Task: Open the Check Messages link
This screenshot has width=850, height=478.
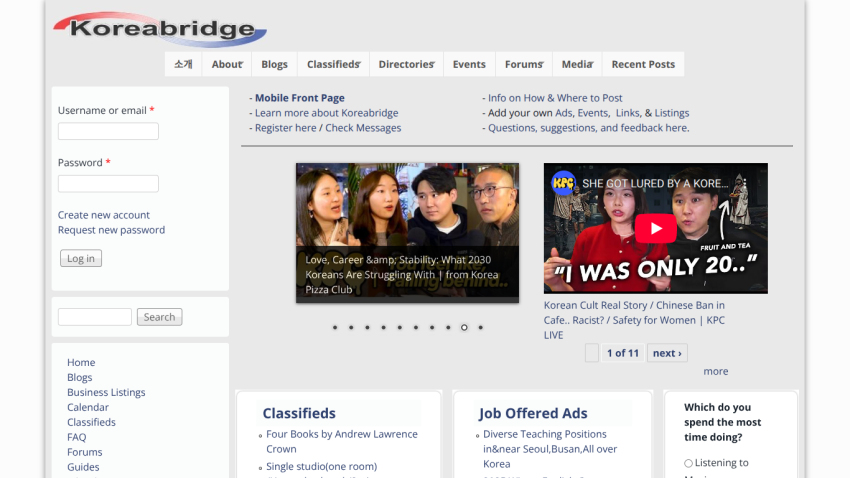Action: click(363, 128)
